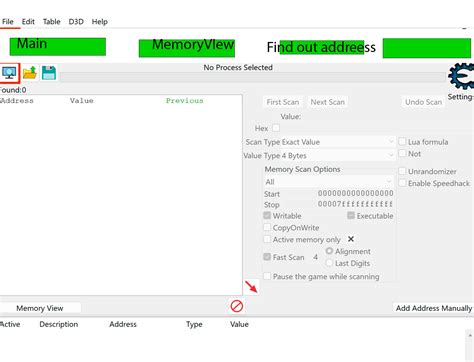Click the Value column header in results
Image resolution: width=474 pixels, height=362 pixels.
pos(82,101)
